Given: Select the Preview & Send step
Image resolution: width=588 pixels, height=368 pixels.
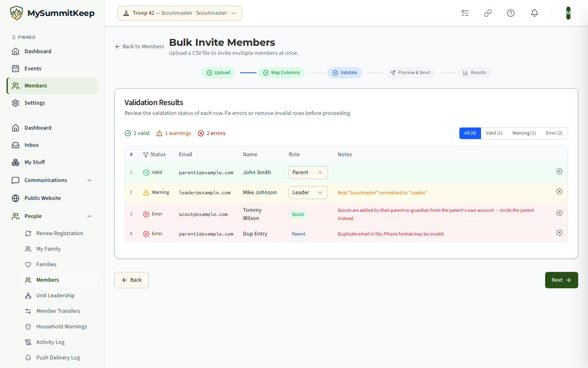Looking at the screenshot, I should [x=410, y=73].
